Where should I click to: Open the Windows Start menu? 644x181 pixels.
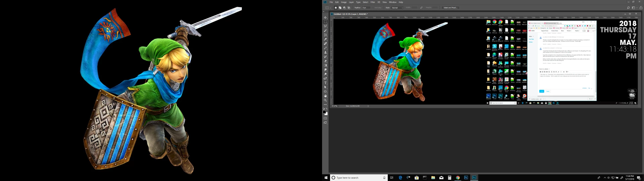pos(326,178)
